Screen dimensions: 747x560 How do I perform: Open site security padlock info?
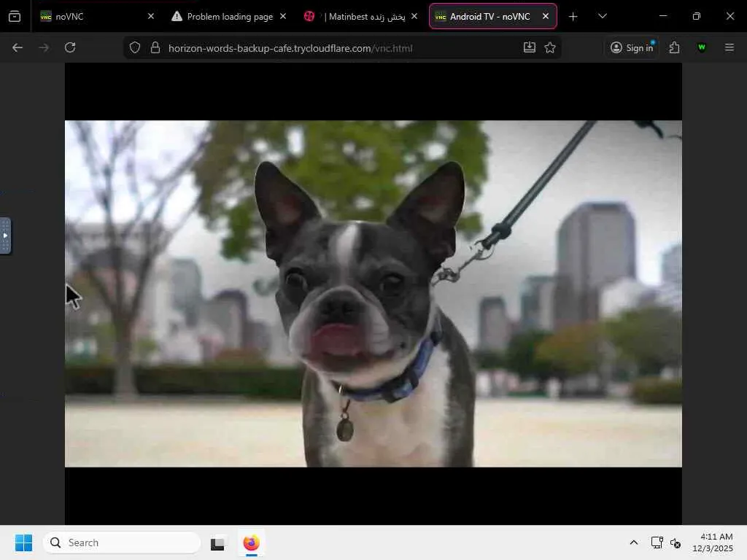155,47
